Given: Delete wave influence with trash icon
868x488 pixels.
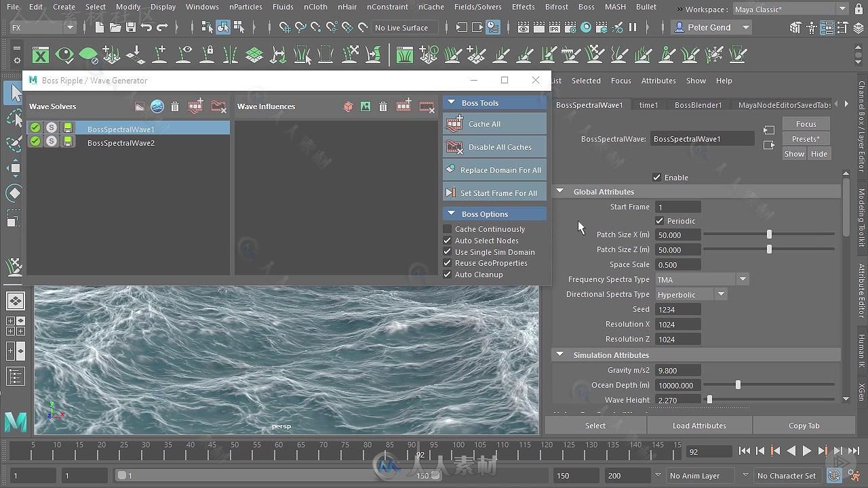Looking at the screenshot, I should point(383,106).
